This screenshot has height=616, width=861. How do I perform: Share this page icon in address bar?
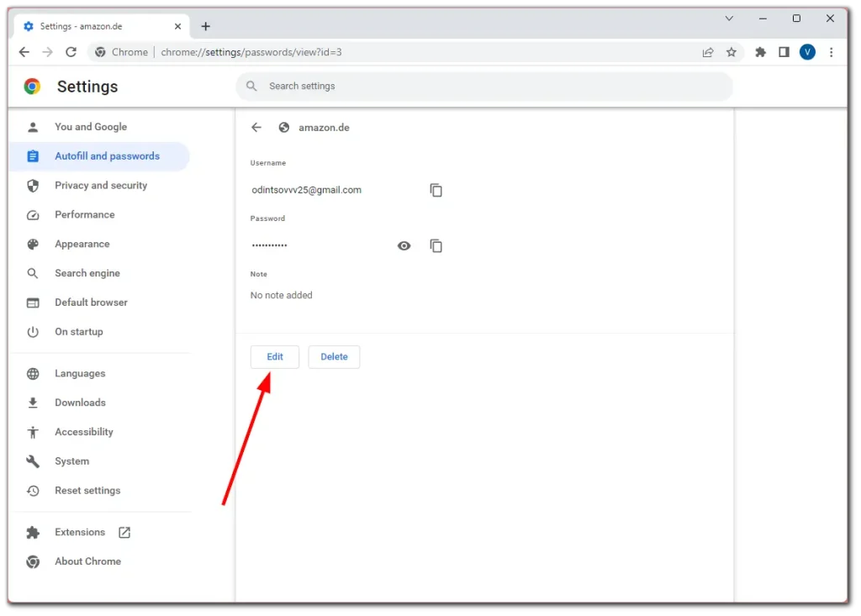click(x=708, y=52)
